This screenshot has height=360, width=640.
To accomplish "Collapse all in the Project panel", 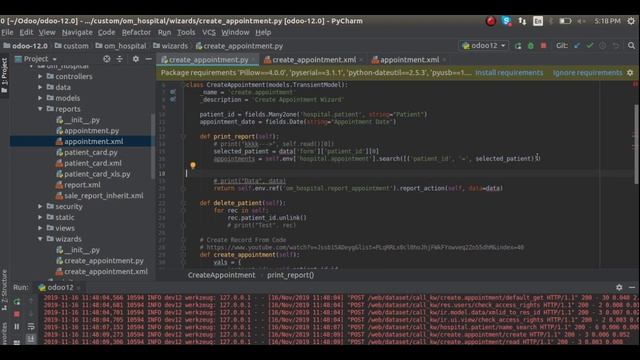I will click(120, 59).
